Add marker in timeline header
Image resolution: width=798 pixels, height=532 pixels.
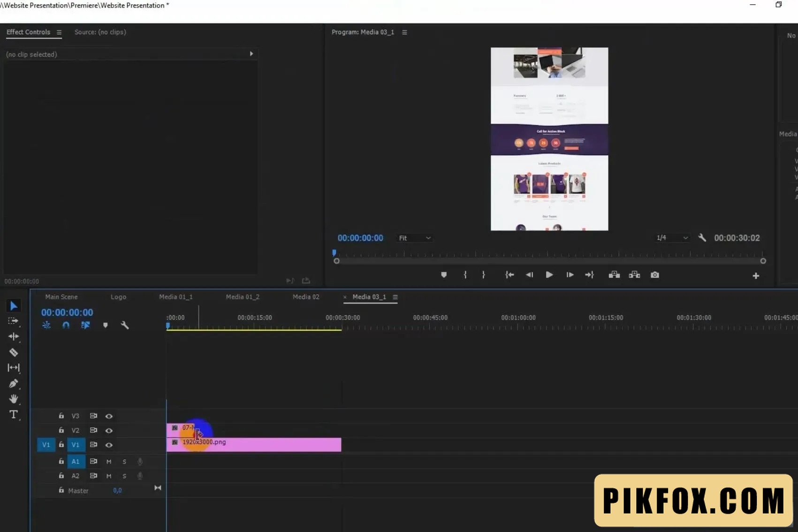(105, 325)
